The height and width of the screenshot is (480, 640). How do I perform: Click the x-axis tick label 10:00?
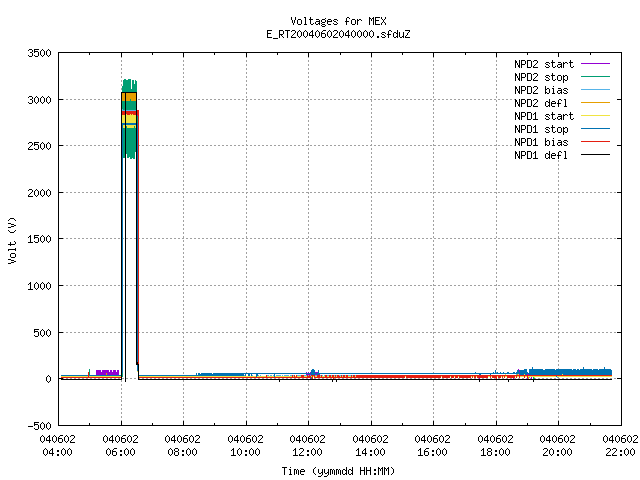coord(245,453)
